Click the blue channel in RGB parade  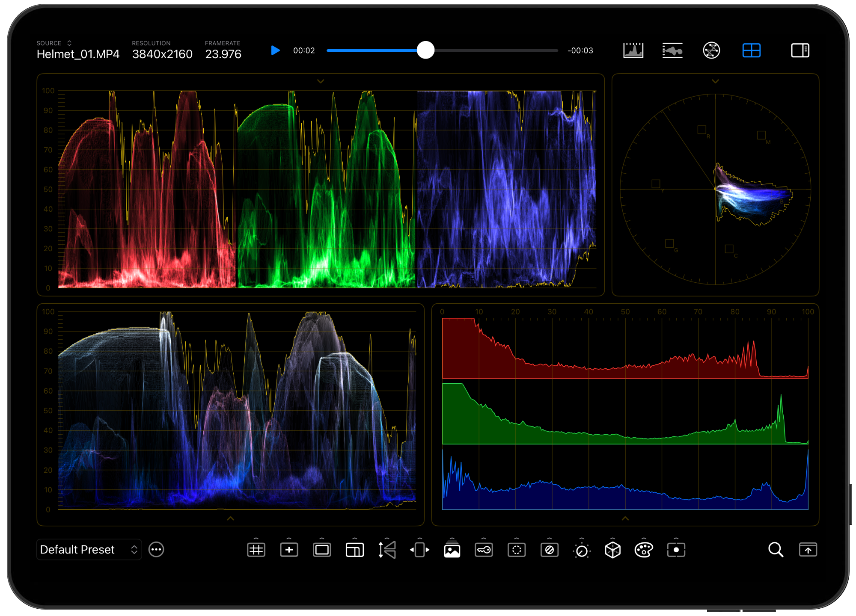506,189
